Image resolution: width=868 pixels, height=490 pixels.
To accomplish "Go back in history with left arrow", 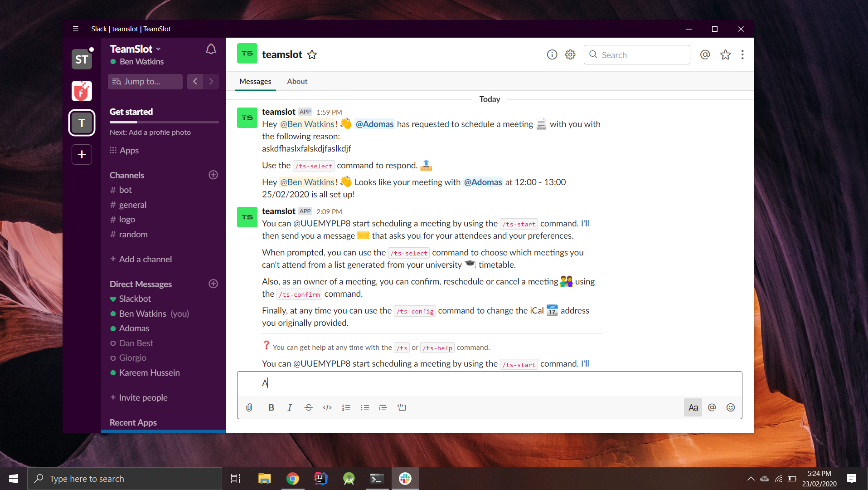I will [195, 81].
